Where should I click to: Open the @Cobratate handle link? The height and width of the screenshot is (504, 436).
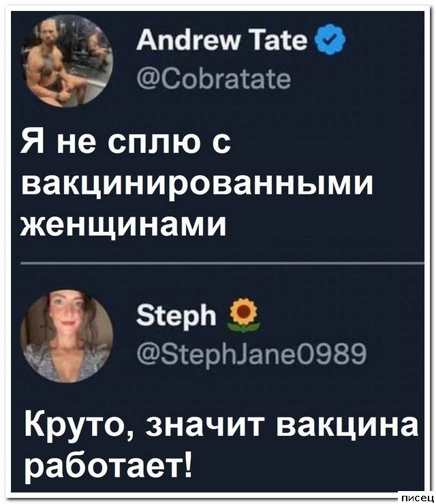point(214,80)
